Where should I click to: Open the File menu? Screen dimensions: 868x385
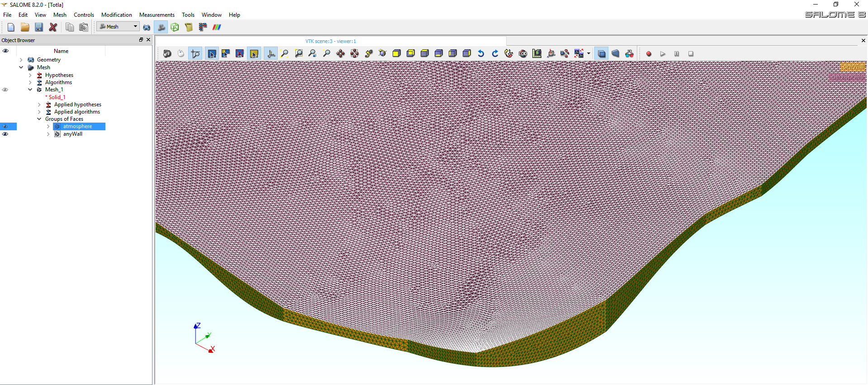click(7, 15)
